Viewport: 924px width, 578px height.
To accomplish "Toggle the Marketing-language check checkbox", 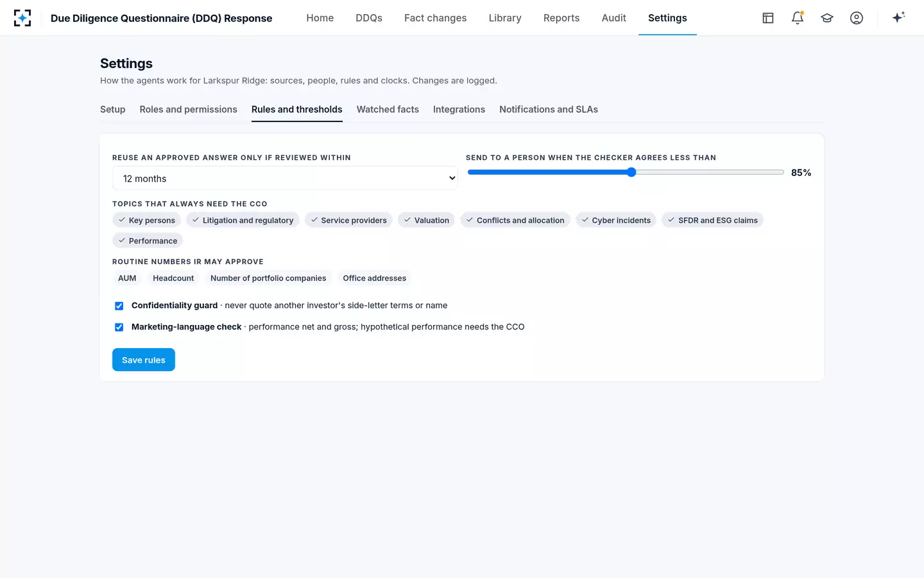I will tap(119, 327).
